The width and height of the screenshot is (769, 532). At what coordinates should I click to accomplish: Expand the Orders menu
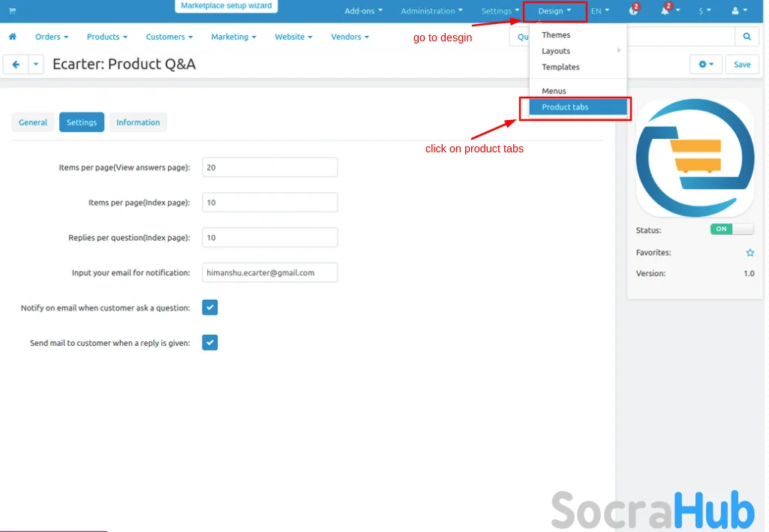click(x=52, y=37)
